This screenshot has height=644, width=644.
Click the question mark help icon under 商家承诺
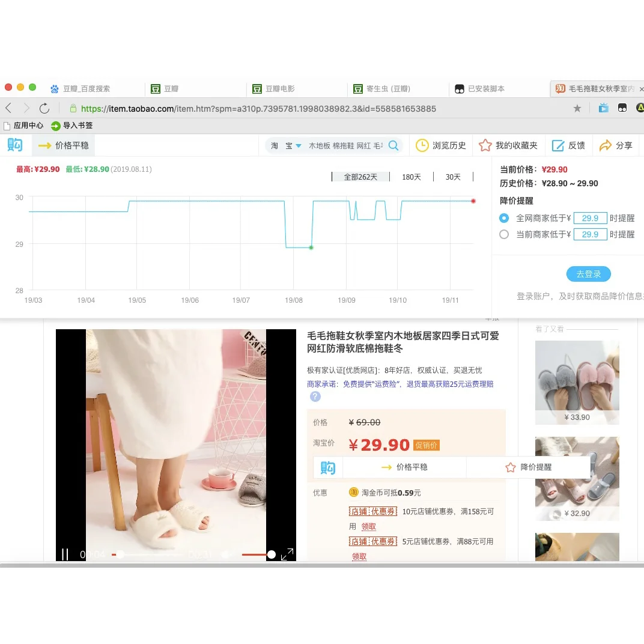pos(315,396)
